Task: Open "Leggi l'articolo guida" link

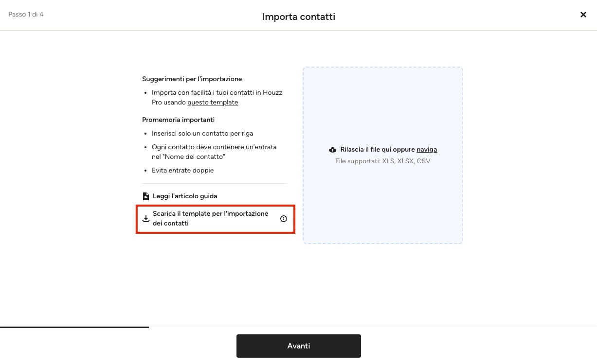Action: (x=185, y=196)
